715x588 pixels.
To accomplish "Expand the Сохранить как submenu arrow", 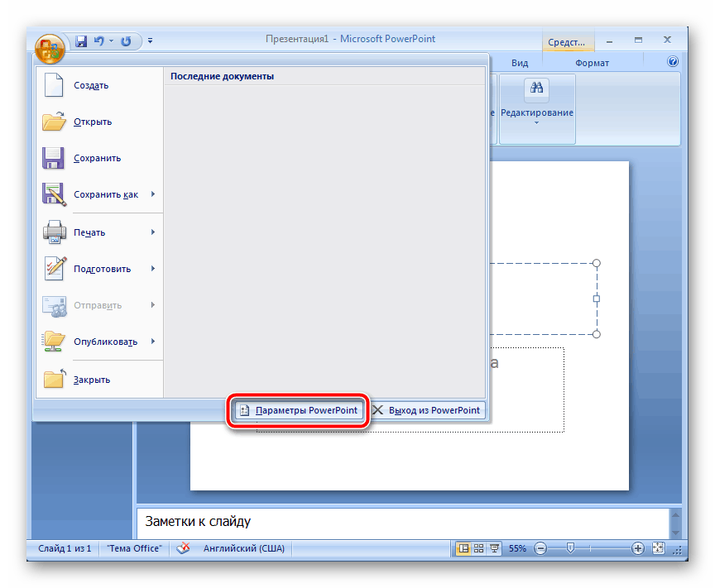I will [153, 194].
